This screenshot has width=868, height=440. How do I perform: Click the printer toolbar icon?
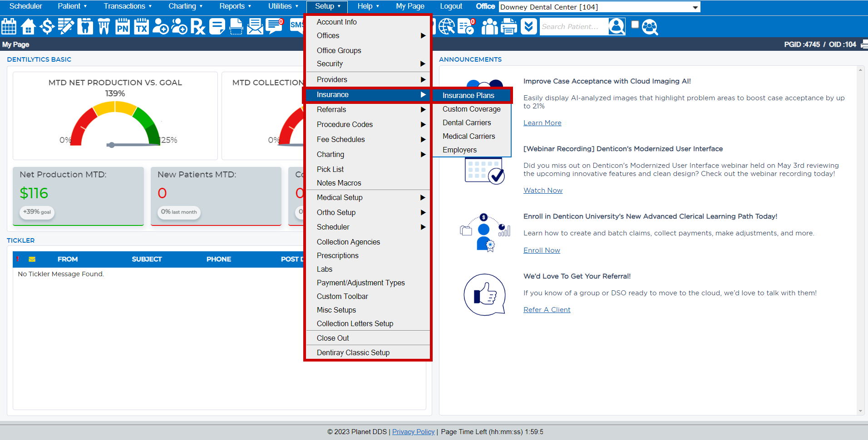pos(508,27)
